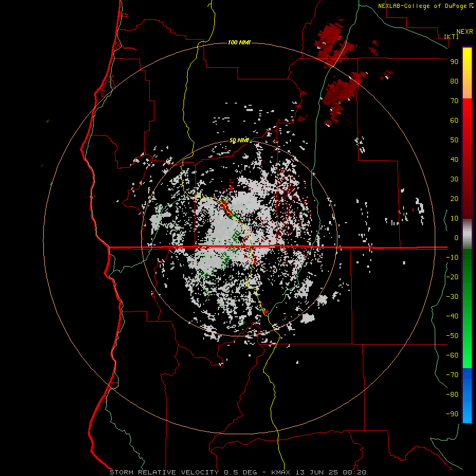Screen dimensions: 476x476
Task: Select the 40 knot scale value
Action: tap(454, 159)
